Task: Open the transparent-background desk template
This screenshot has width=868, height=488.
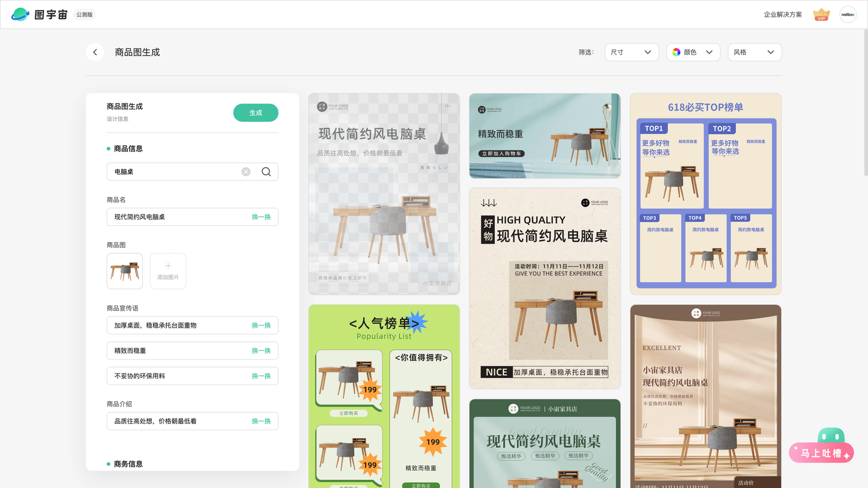Action: pos(384,194)
